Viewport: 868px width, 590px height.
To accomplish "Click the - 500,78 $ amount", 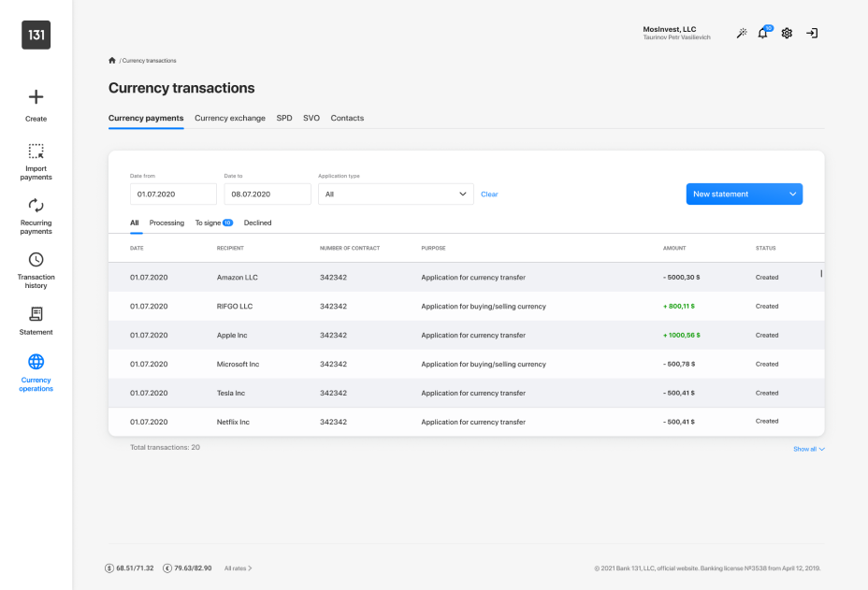I will click(679, 364).
